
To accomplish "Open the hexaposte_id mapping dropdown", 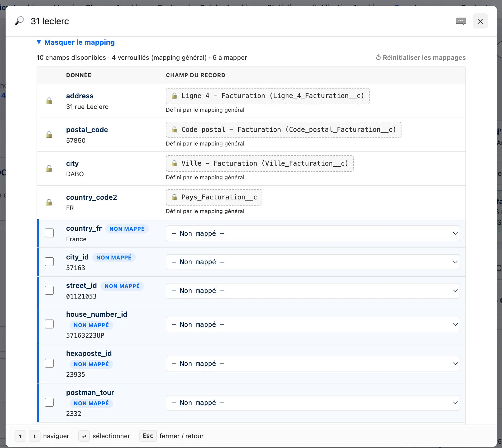I will coord(313,364).
